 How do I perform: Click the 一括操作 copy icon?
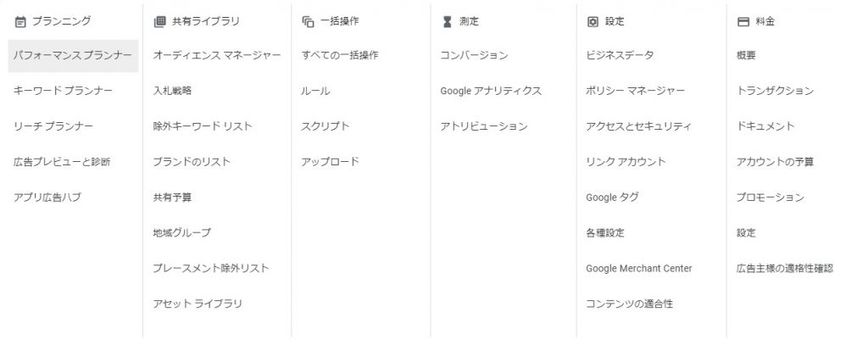pyautogui.click(x=308, y=21)
